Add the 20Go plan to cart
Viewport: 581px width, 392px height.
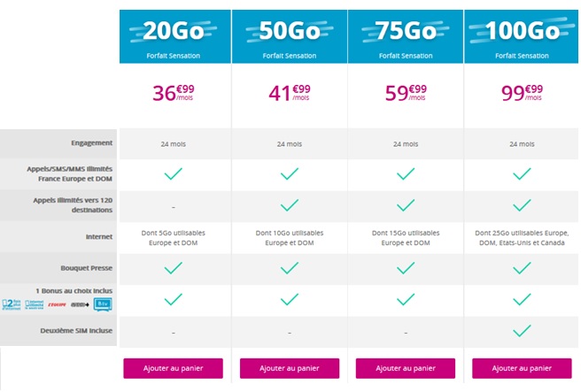point(174,368)
